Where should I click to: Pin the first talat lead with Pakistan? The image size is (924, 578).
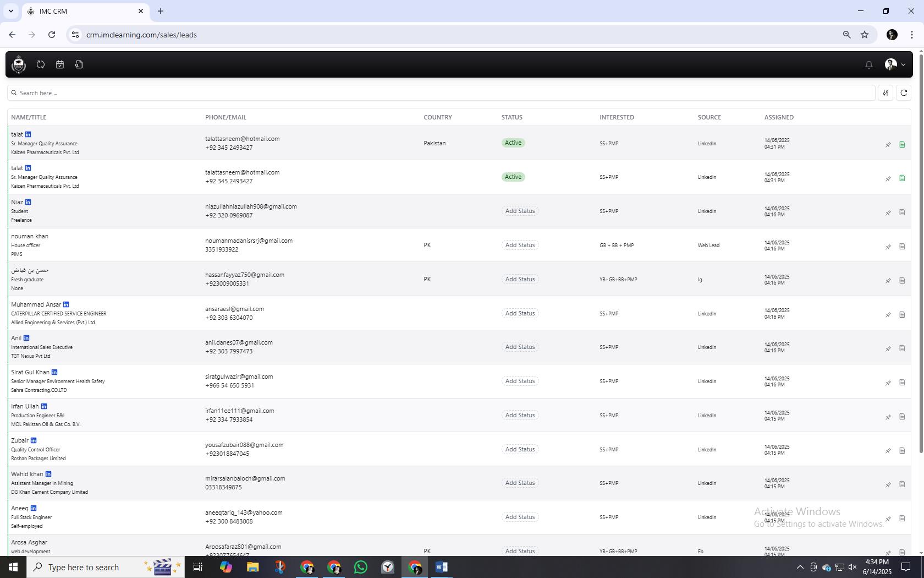(x=888, y=145)
